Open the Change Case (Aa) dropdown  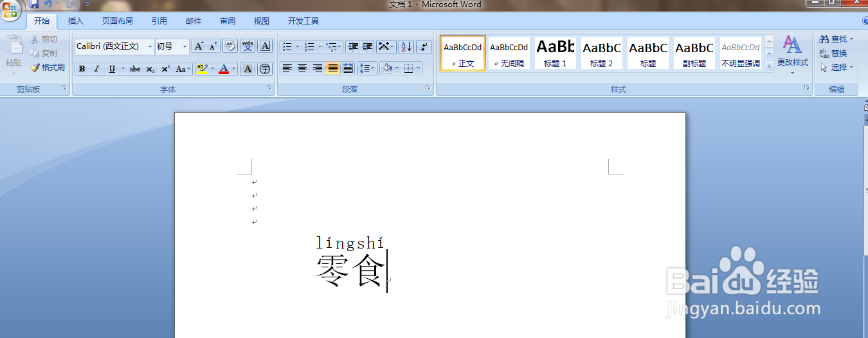183,69
